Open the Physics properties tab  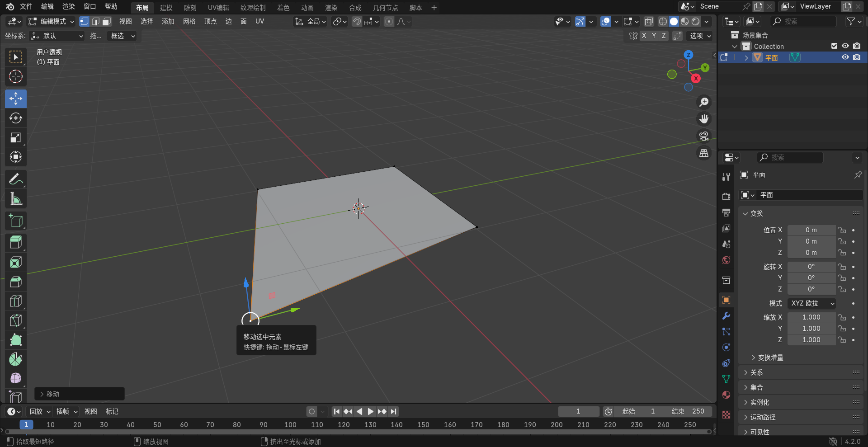point(726,348)
